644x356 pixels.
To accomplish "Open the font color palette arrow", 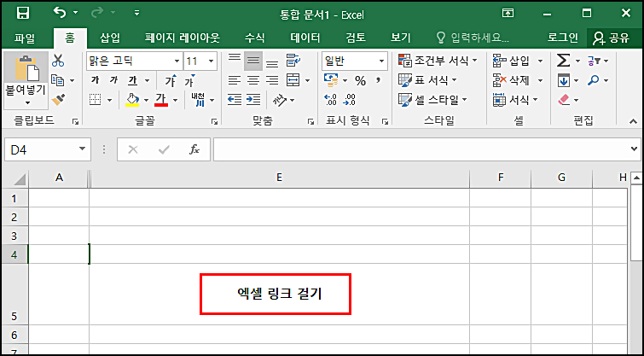I will 176,100.
